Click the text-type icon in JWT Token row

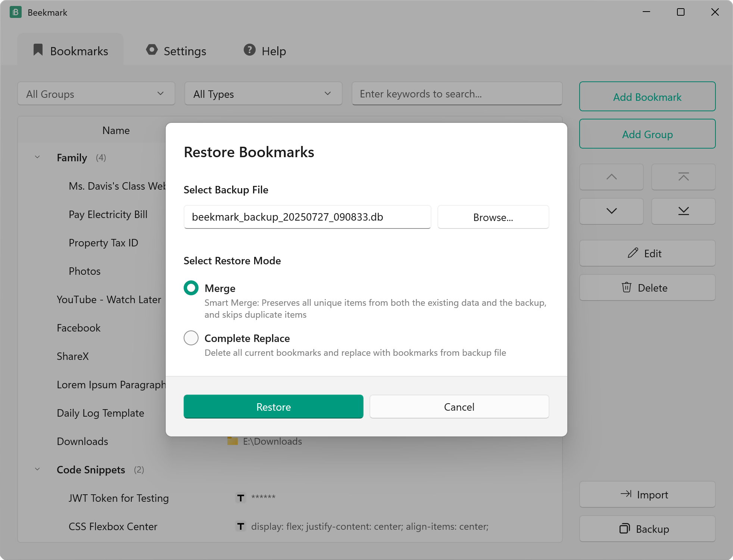[x=241, y=498]
